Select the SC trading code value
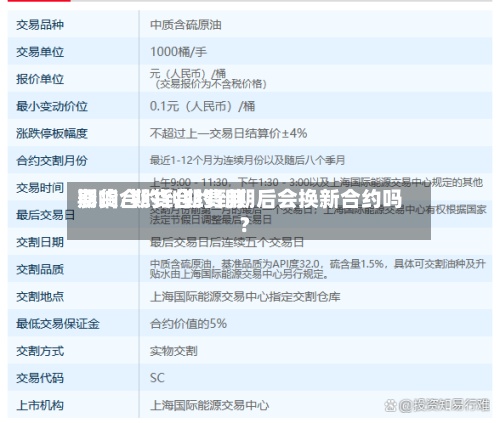Screen dimensions: 500x423 157,378
